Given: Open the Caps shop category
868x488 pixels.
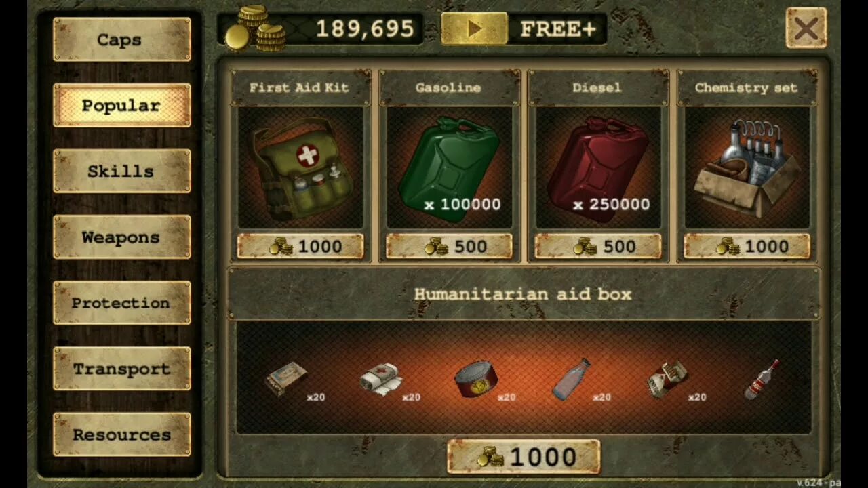Looking at the screenshot, I should [x=122, y=39].
